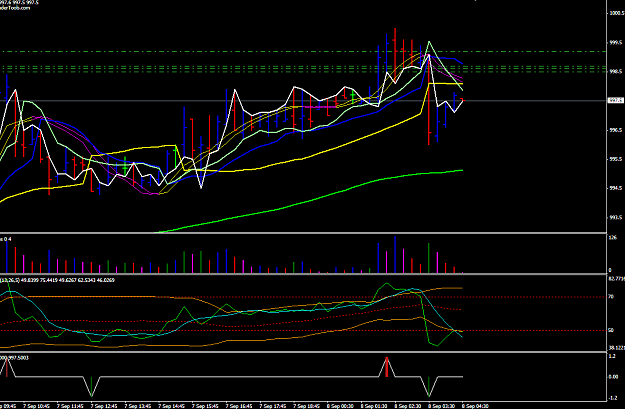The width and height of the screenshot is (625, 409).
Task: Click the 7 Sep 17:45 time label
Action: click(x=274, y=406)
